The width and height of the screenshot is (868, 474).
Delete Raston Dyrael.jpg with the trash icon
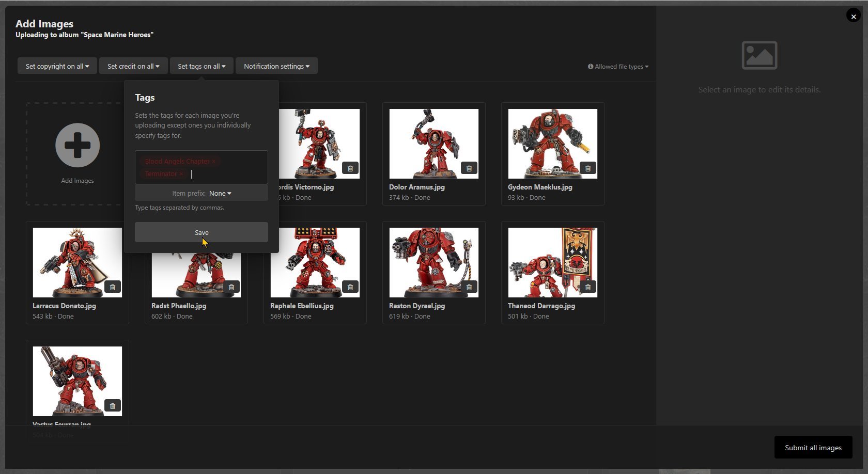click(469, 287)
